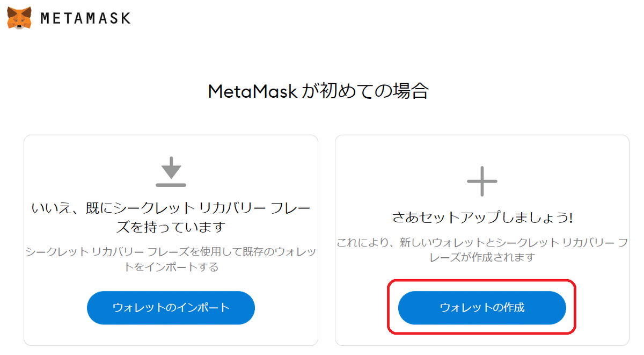Click the MetaMask fox logo
The image size is (644, 355).
pyautogui.click(x=19, y=18)
